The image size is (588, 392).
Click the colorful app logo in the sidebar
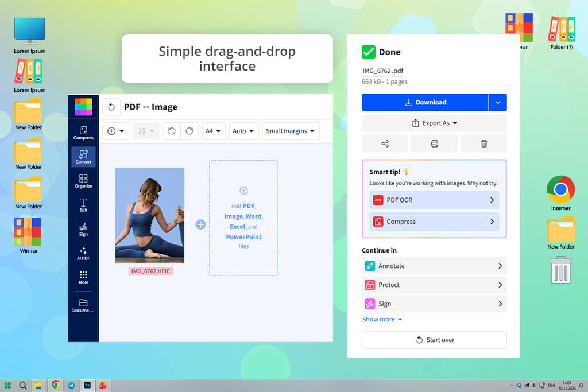[83, 107]
